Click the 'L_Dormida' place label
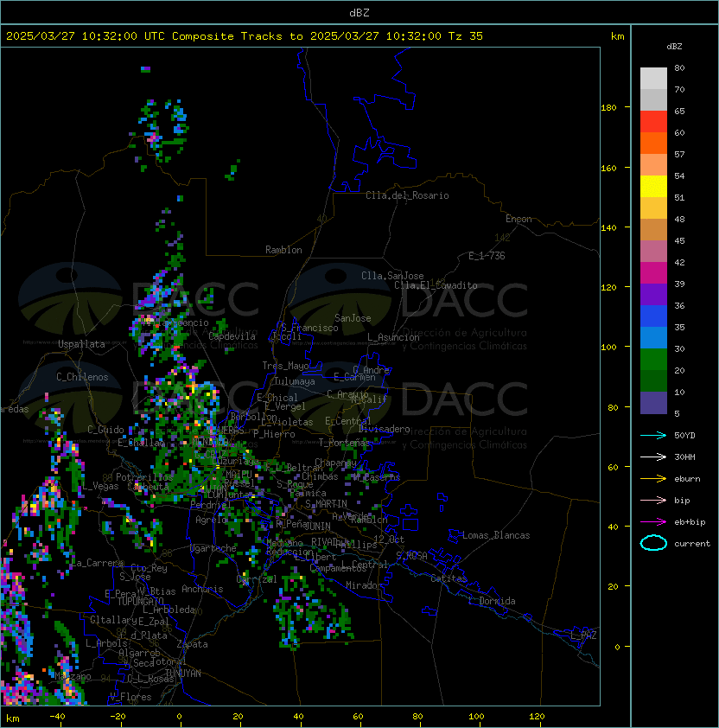Screen dimensions: 719x728 click(x=492, y=601)
